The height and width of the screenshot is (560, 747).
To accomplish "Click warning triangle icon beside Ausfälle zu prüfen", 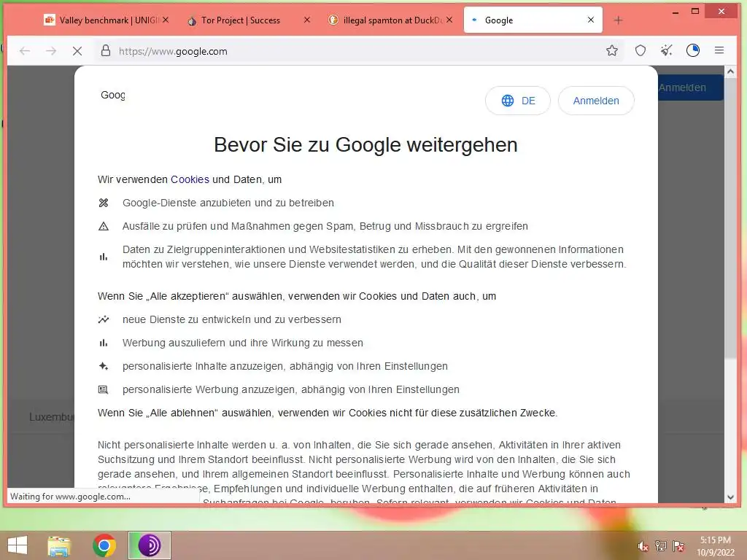I will click(x=104, y=226).
